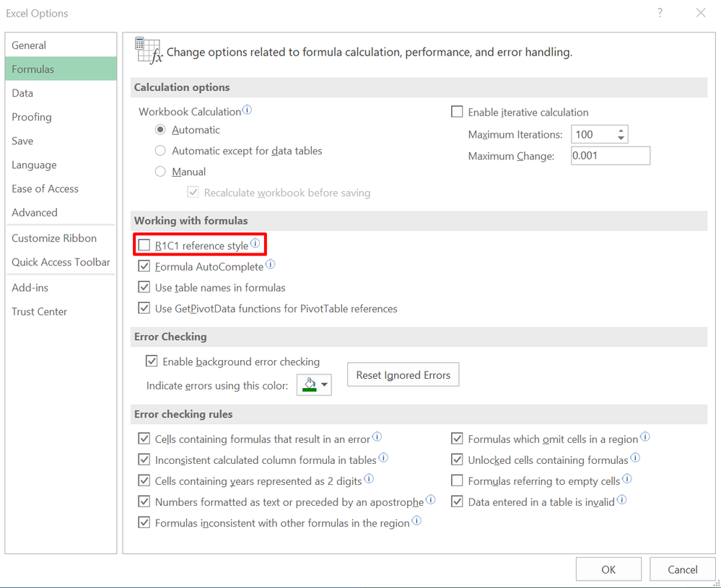The width and height of the screenshot is (721, 588).
Task: Open the Language options category
Action: click(61, 164)
